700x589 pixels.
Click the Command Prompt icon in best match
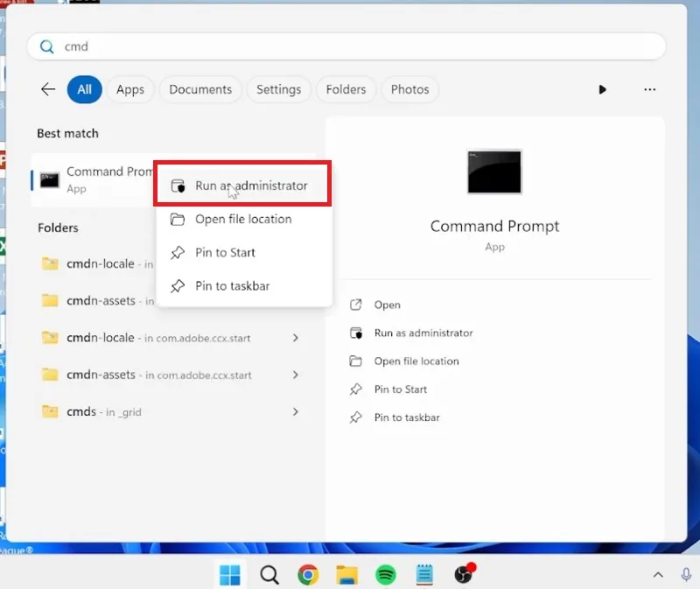(x=50, y=180)
